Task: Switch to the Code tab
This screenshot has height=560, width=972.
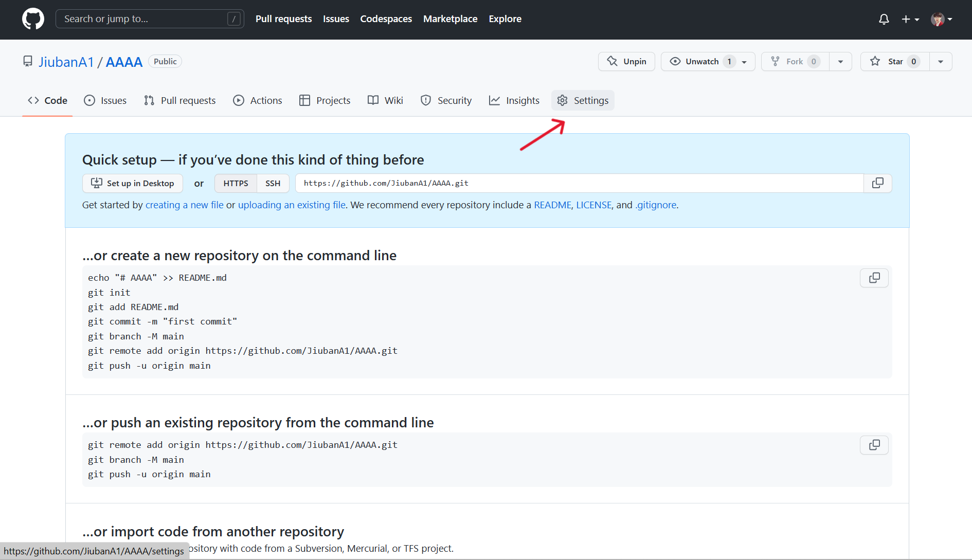Action: coord(47,101)
